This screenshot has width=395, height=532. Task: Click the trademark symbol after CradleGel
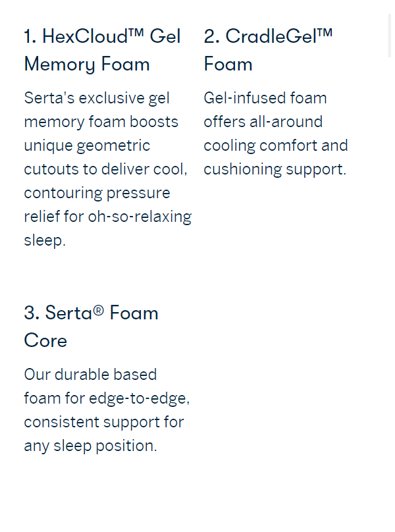coord(325,34)
